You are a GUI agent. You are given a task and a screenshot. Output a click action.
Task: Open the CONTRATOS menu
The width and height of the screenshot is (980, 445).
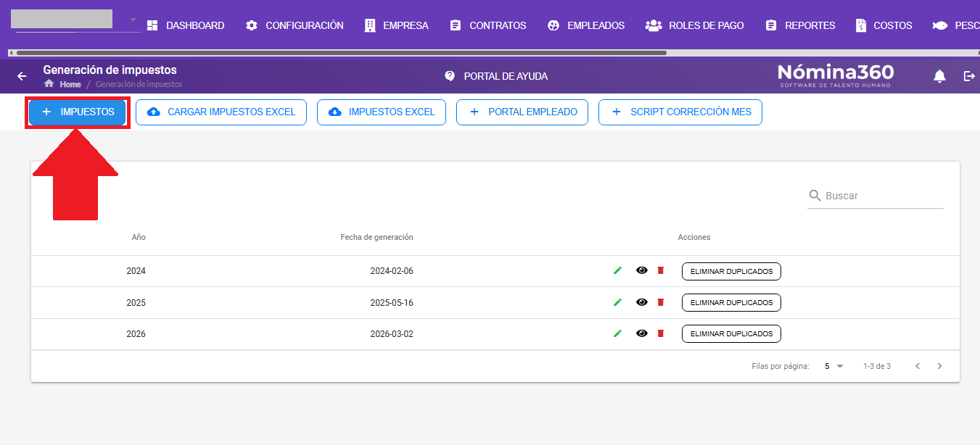point(488,25)
